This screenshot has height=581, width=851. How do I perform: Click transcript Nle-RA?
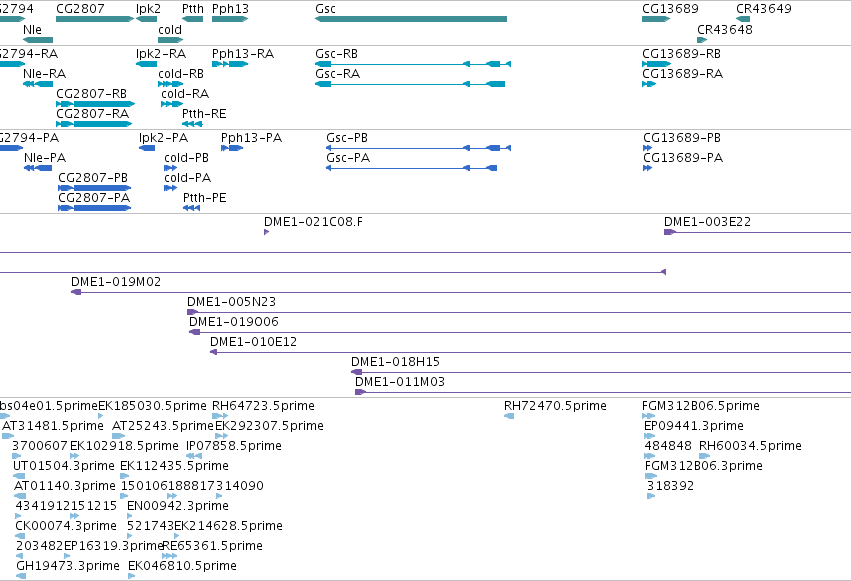45,74
